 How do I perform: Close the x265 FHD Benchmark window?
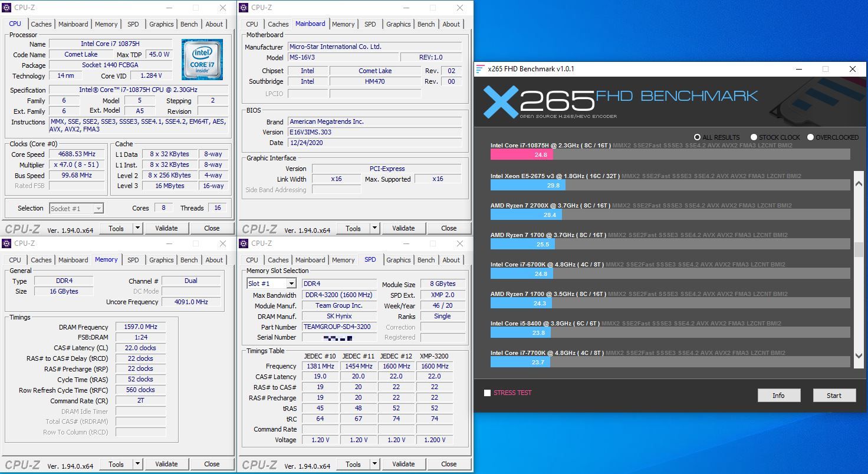tap(852, 69)
